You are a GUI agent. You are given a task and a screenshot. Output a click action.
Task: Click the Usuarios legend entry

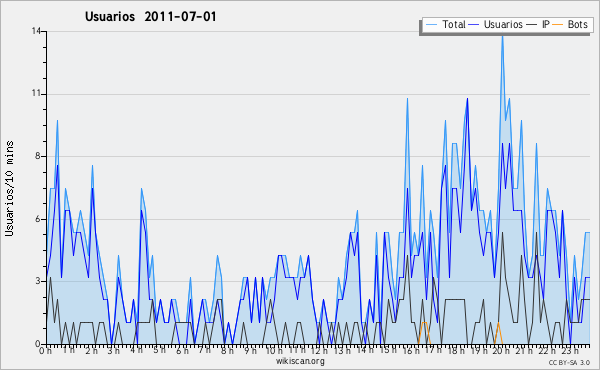click(x=496, y=24)
